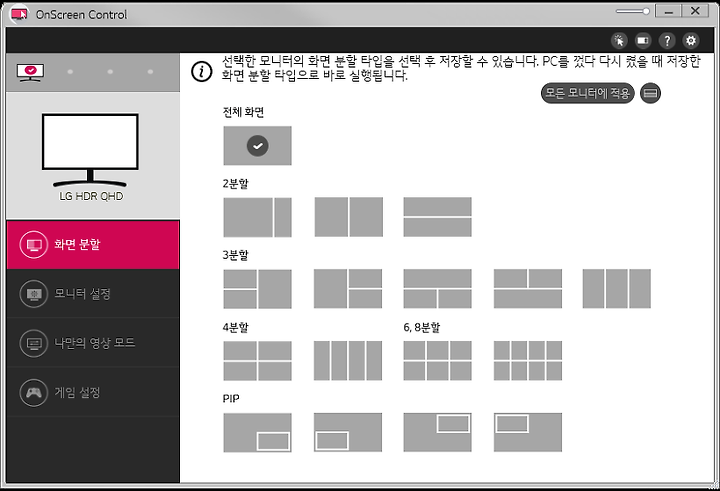This screenshot has height=491, width=720.
Task: Select 2분할 layout with narrow right pane
Action: (257, 217)
